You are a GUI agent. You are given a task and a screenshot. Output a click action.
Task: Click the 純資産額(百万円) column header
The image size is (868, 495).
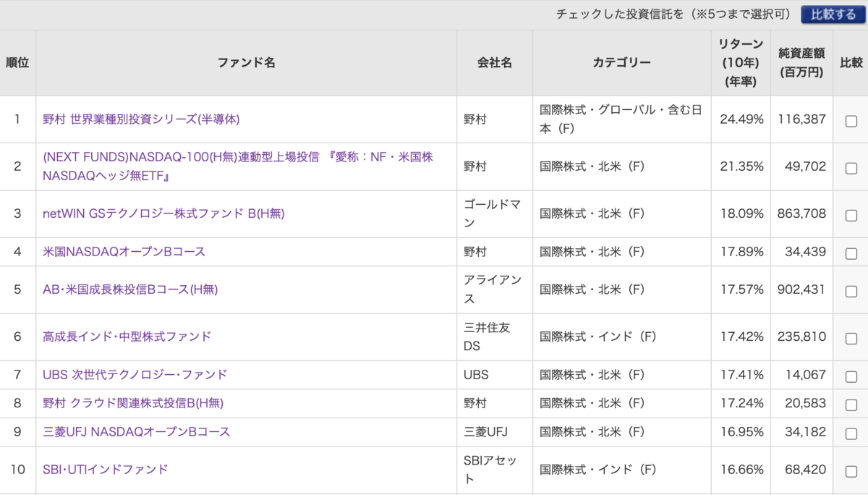coord(801,63)
